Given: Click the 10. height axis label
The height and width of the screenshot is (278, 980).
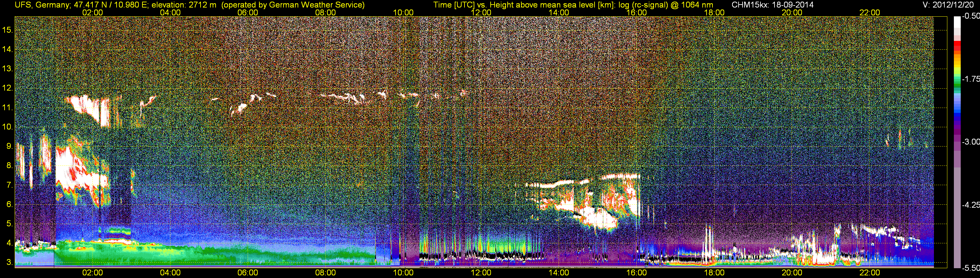Looking at the screenshot, I should (x=7, y=127).
